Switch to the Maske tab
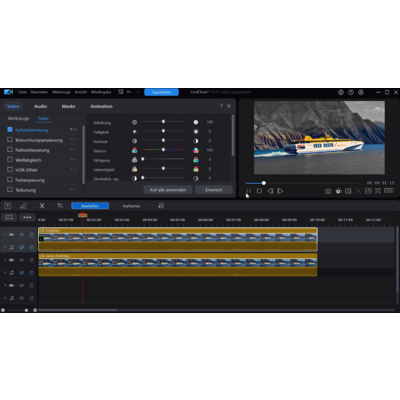Screen dimensions: 400x400 (68, 106)
